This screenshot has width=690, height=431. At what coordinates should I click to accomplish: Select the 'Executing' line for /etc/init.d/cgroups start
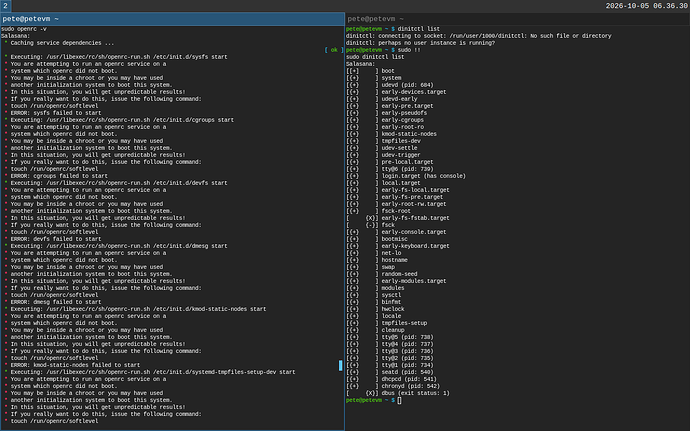122,120
